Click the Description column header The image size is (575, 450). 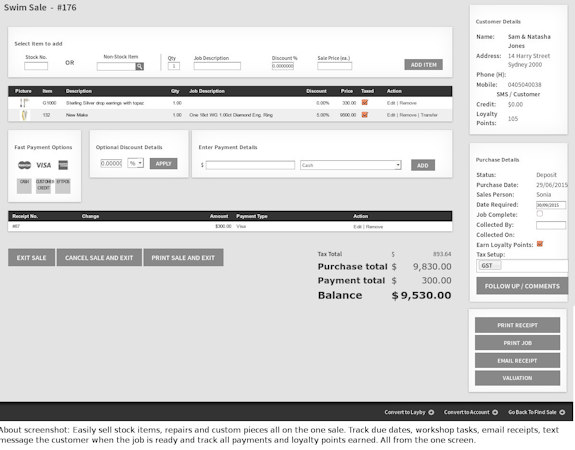79,91
